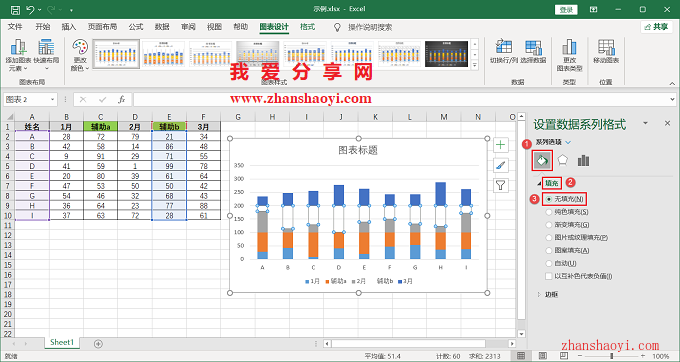
Task: Expand the chart styles gallery
Action: [x=475, y=65]
